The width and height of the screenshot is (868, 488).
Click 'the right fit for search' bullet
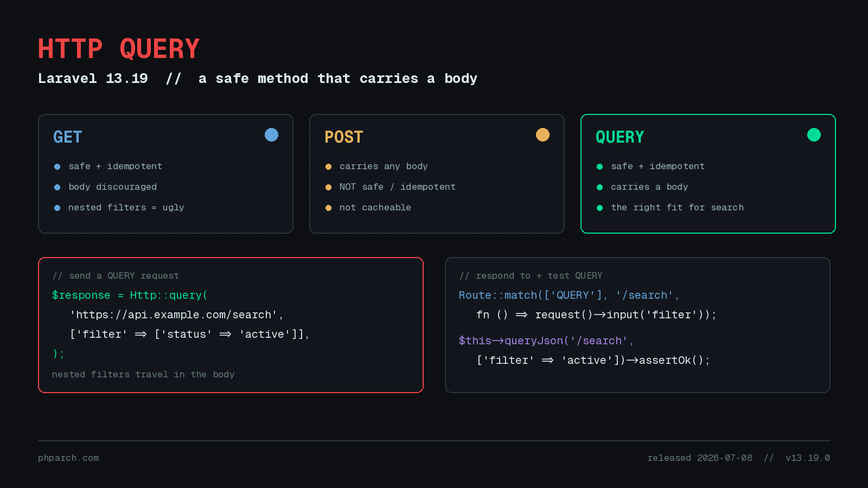coord(677,208)
